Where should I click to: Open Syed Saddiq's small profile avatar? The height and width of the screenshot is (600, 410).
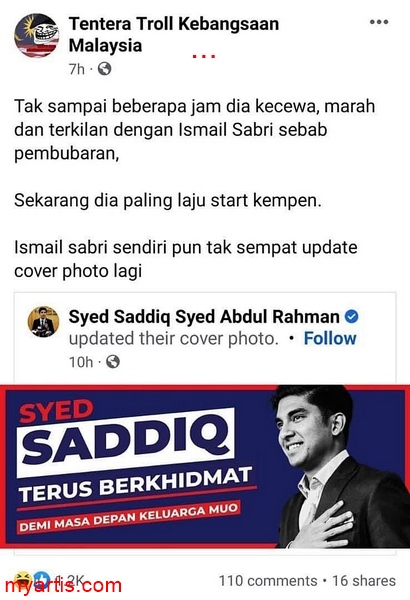click(x=43, y=322)
